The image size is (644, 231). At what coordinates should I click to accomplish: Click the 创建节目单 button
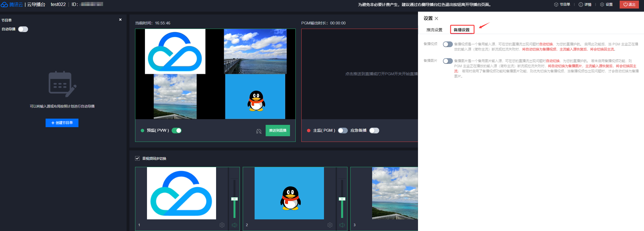[x=62, y=123]
